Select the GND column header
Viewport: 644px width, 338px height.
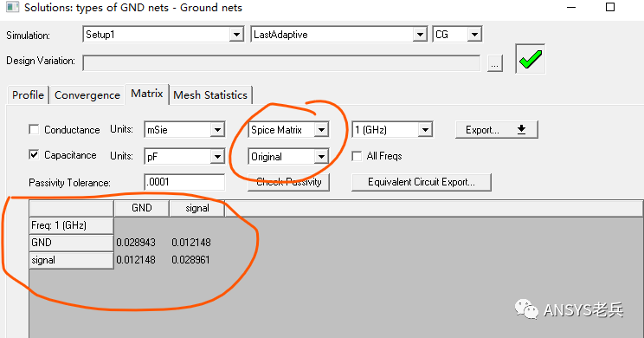tap(142, 208)
